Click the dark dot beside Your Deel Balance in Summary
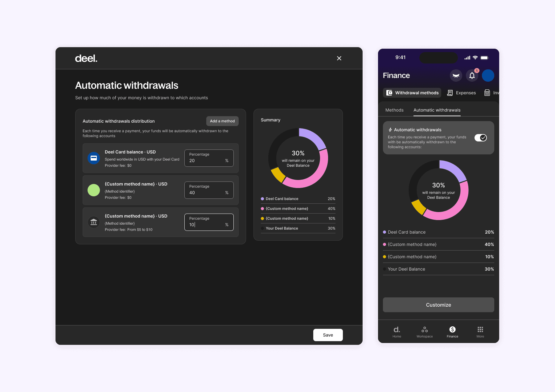Image resolution: width=555 pixels, height=392 pixels. tap(262, 228)
